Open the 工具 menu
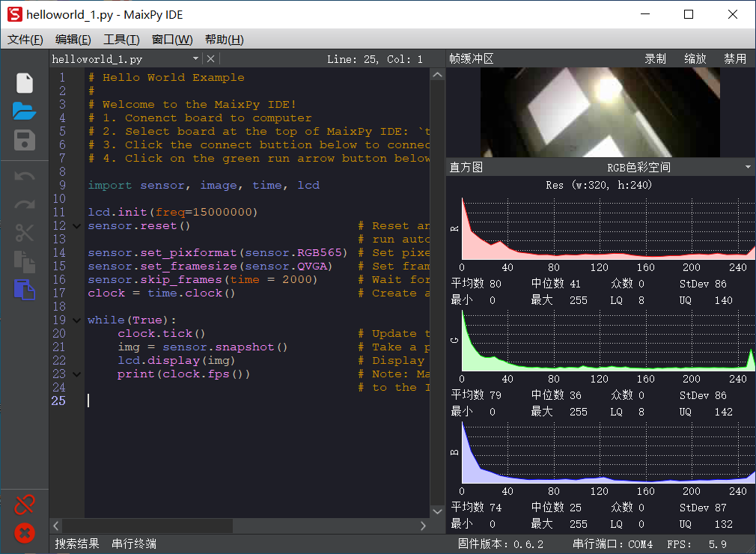The width and height of the screenshot is (756, 554). point(121,39)
